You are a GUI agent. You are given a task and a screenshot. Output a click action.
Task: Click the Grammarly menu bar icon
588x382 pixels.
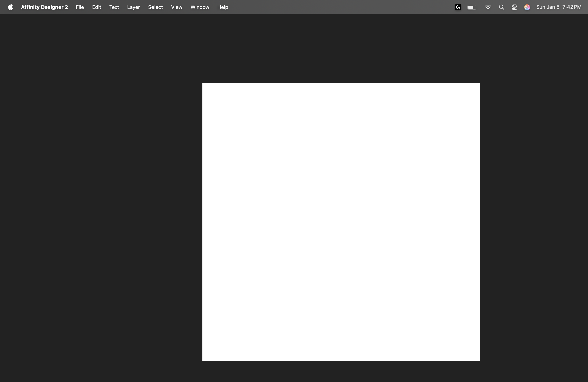coord(458,7)
